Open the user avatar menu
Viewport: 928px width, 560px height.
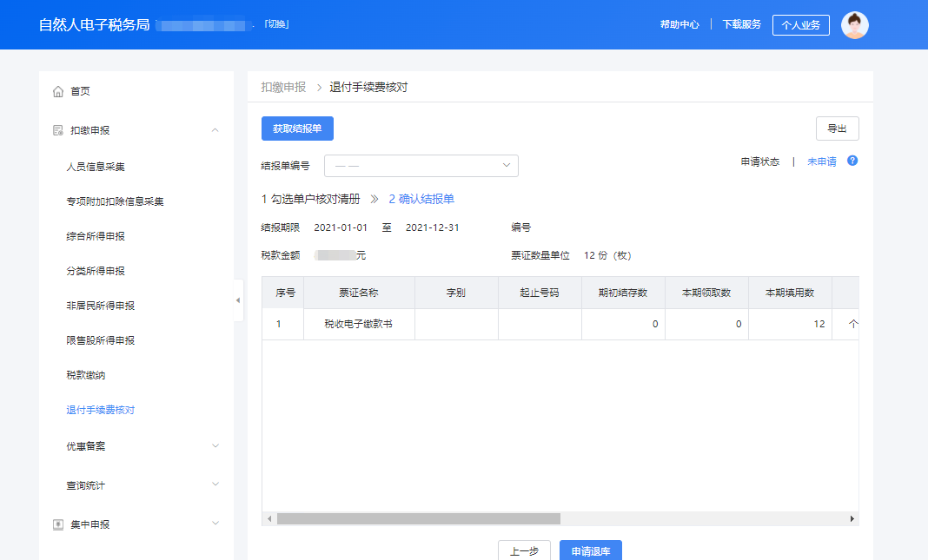(x=855, y=25)
